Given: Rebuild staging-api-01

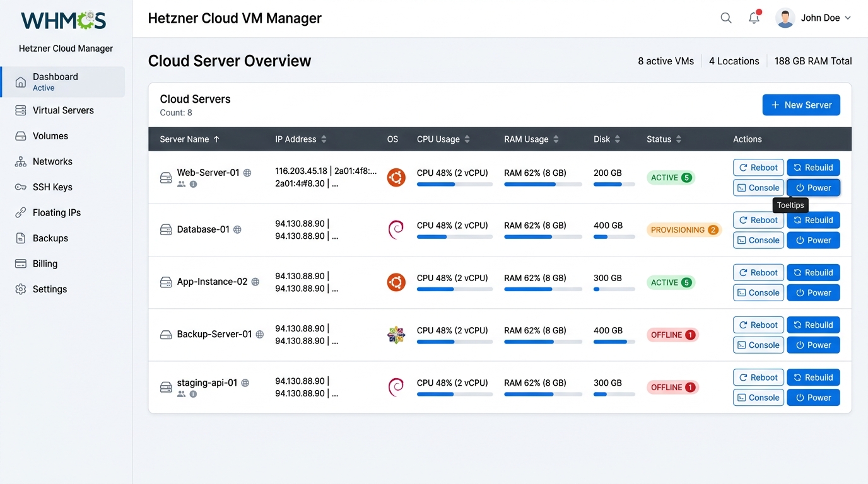Looking at the screenshot, I should point(813,377).
